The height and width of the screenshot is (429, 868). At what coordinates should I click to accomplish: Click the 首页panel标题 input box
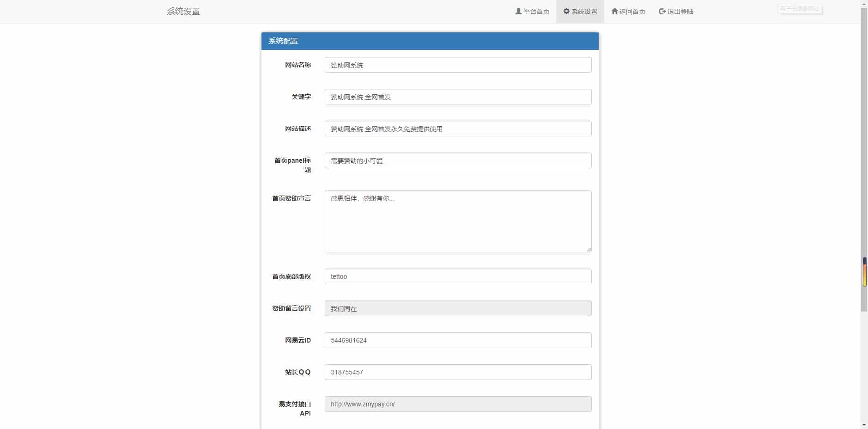point(458,160)
